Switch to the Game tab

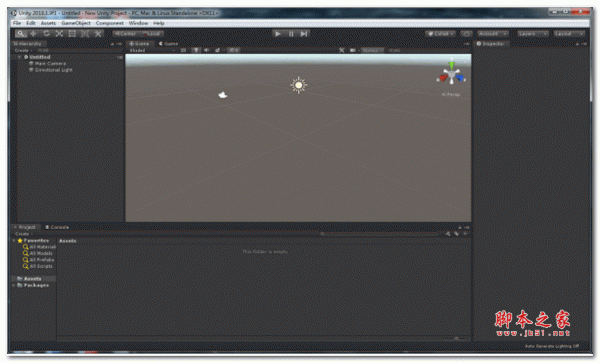[168, 44]
